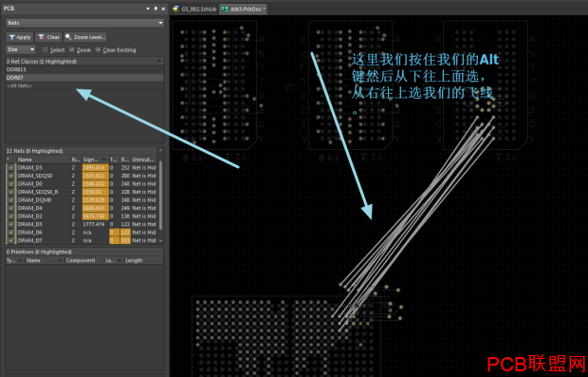Select the DRAM_DQM0 net name
The width and height of the screenshot is (588, 377).
35,200
